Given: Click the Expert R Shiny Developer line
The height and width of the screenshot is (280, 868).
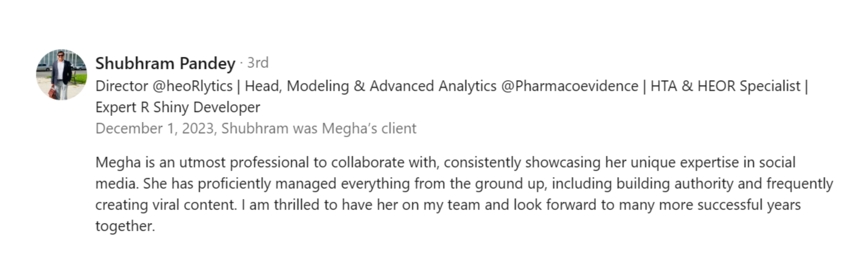Looking at the screenshot, I should (x=178, y=107).
